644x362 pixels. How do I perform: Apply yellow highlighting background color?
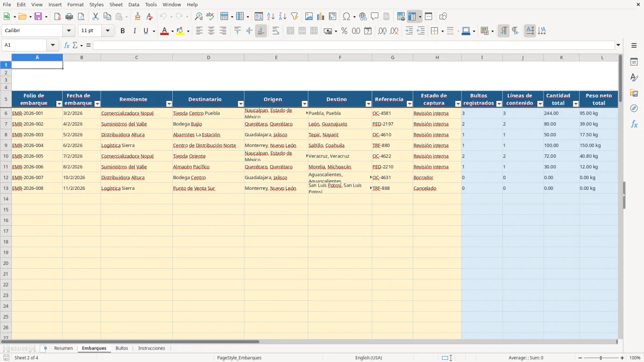coord(180,31)
